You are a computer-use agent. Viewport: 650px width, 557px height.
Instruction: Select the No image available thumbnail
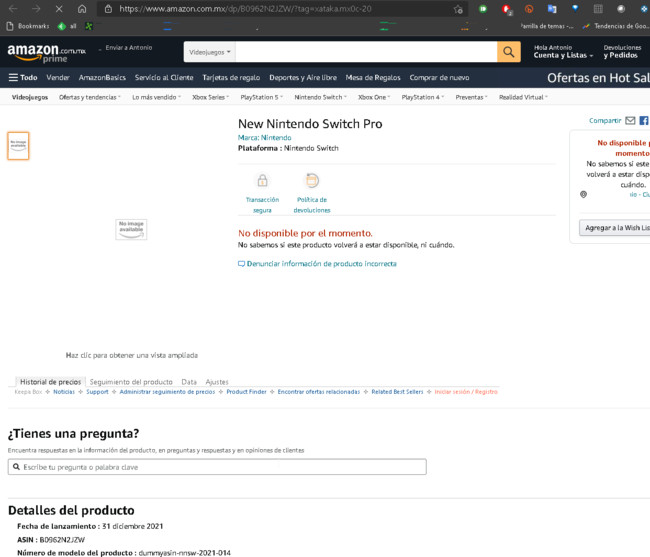(x=18, y=146)
